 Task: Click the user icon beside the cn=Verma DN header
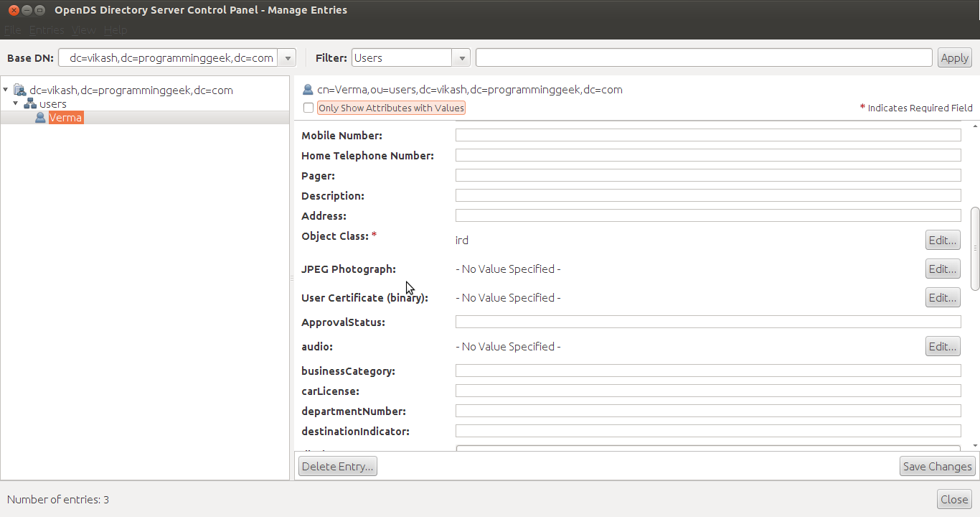tap(308, 90)
